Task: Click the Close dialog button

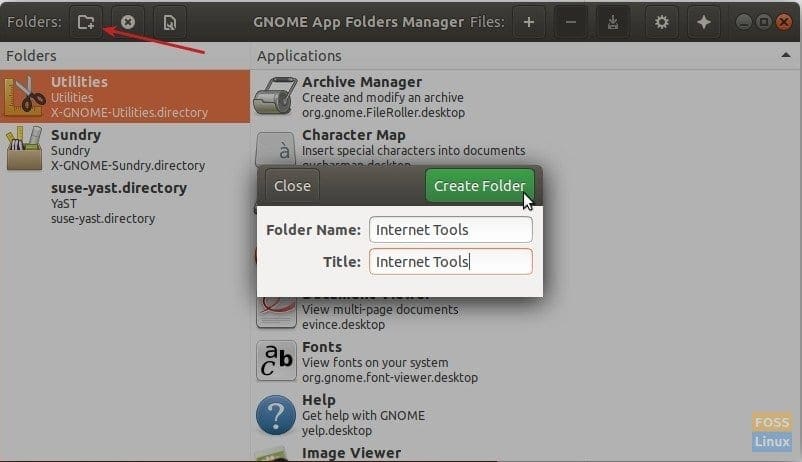Action: pos(292,186)
